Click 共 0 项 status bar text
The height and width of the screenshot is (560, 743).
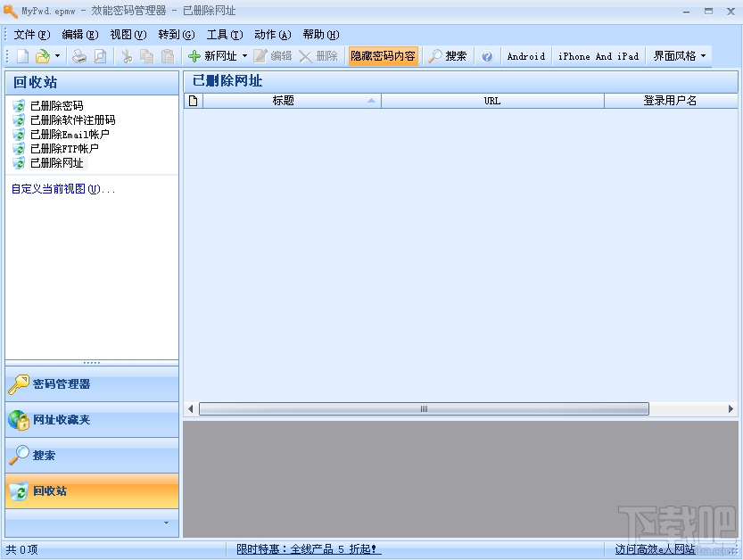pos(21,549)
